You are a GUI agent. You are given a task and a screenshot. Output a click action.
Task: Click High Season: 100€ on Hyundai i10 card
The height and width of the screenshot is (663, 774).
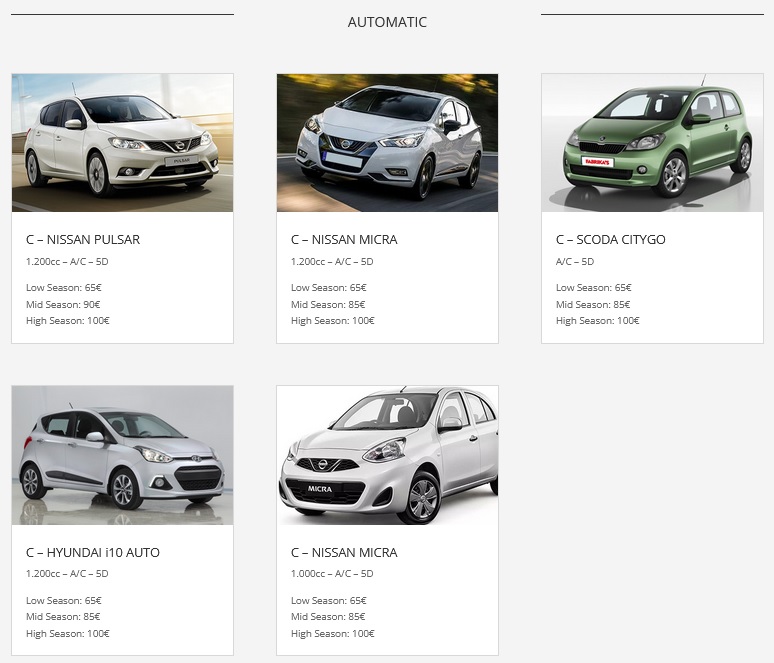click(67, 634)
